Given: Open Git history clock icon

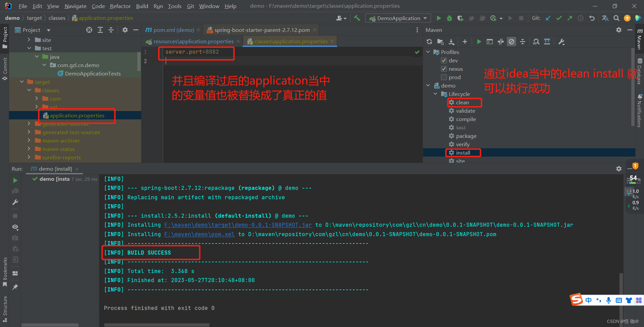Looking at the screenshot, I should [x=581, y=18].
